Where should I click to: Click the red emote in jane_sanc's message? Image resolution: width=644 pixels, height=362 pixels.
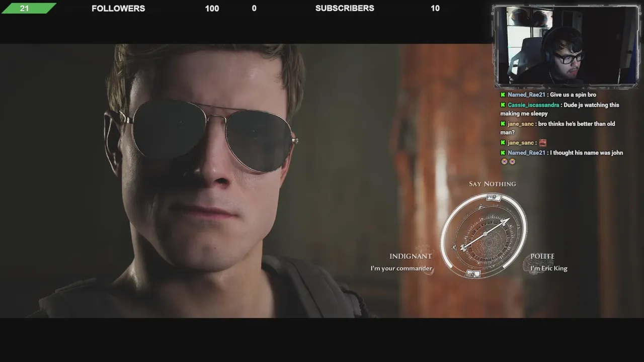(542, 143)
